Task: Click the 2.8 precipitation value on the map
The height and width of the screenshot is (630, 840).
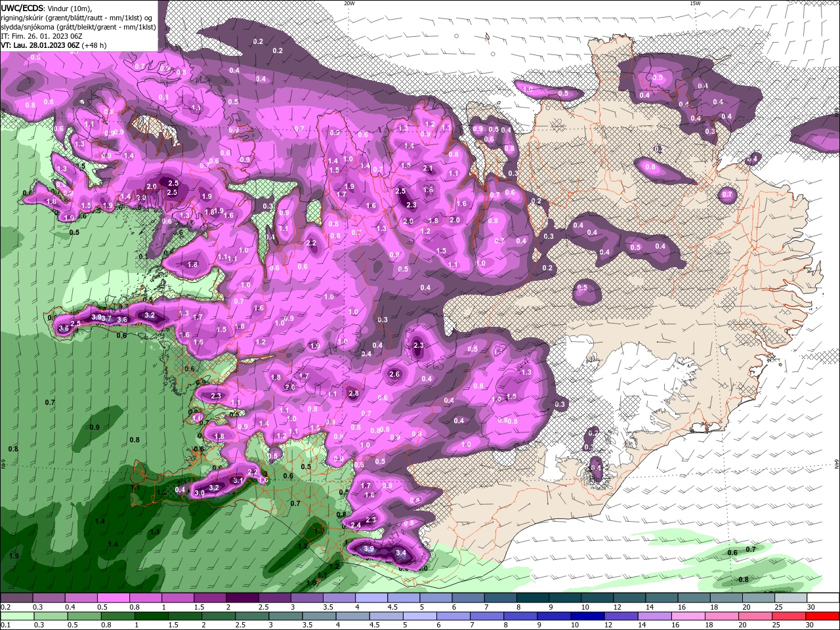Action: point(354,393)
